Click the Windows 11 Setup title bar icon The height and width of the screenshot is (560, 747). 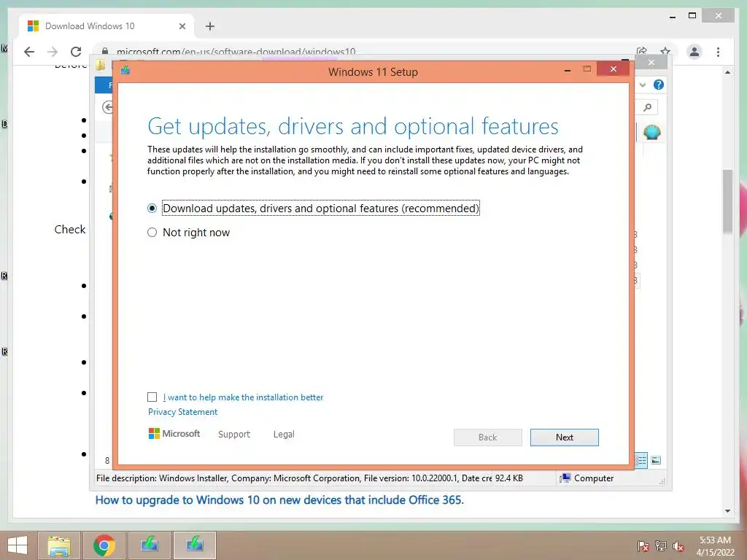pyautogui.click(x=125, y=71)
